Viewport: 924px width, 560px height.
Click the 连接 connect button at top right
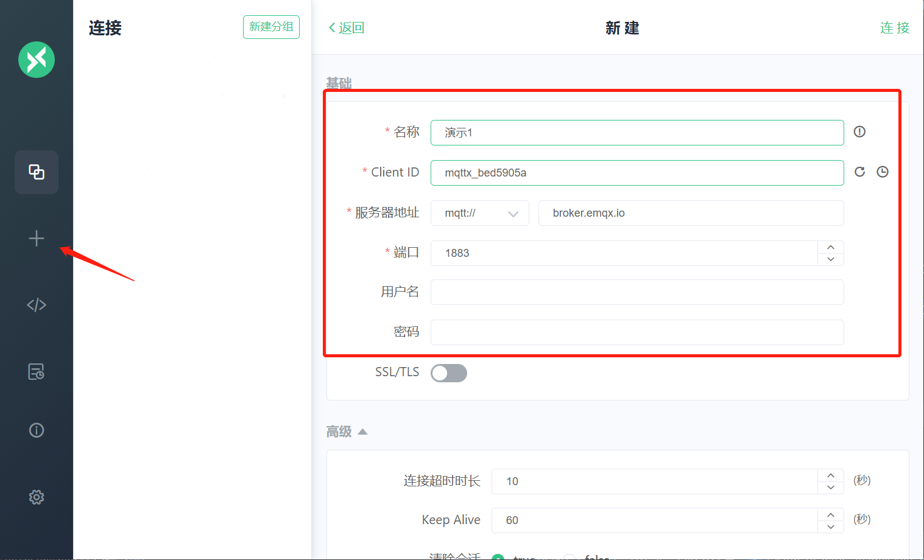point(894,28)
